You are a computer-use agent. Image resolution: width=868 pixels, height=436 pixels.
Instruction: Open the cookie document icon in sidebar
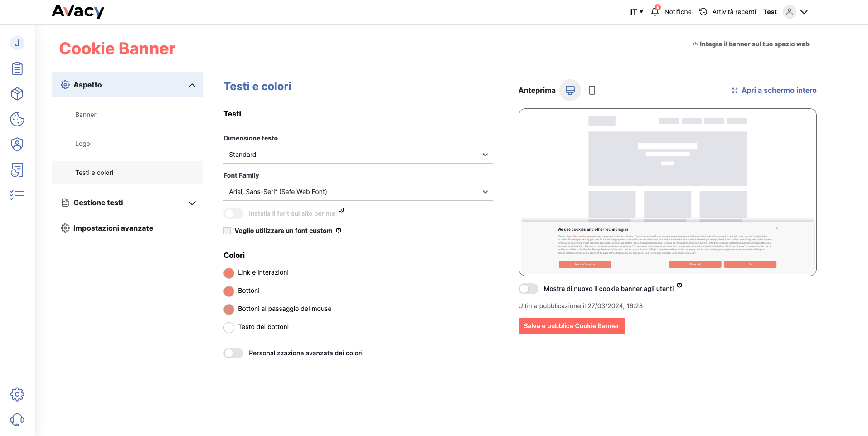point(17,170)
